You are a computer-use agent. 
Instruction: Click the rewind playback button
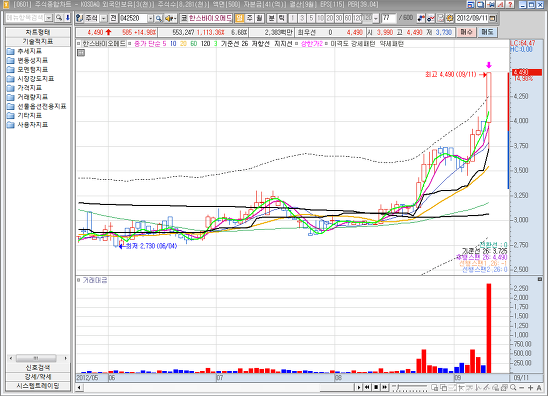(367, 387)
